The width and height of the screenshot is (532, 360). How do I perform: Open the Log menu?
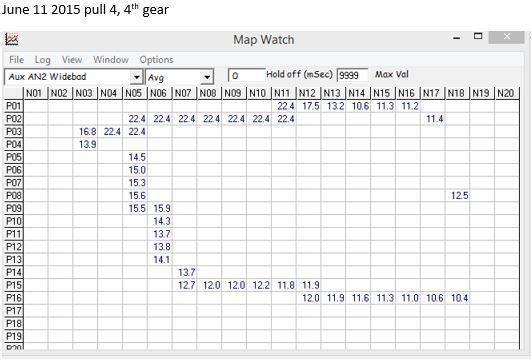coord(42,60)
